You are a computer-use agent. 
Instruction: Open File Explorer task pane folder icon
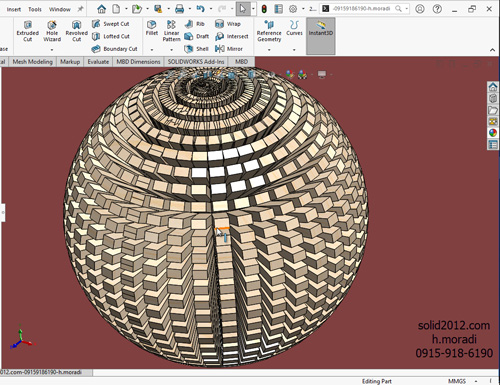coord(493,110)
